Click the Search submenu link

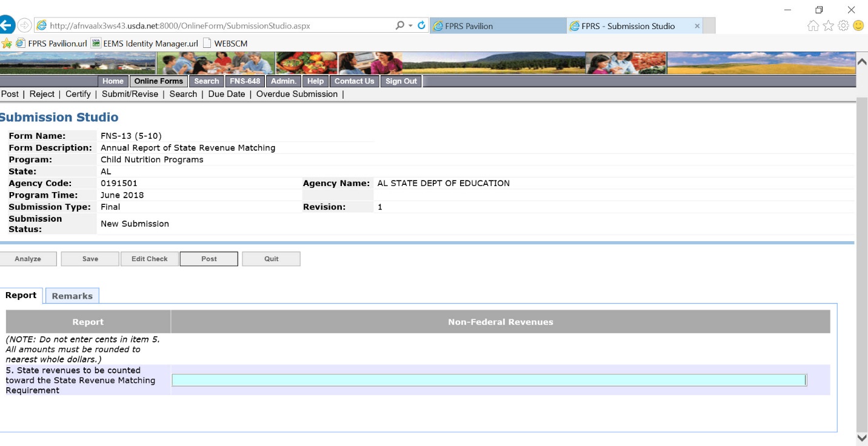click(x=183, y=94)
